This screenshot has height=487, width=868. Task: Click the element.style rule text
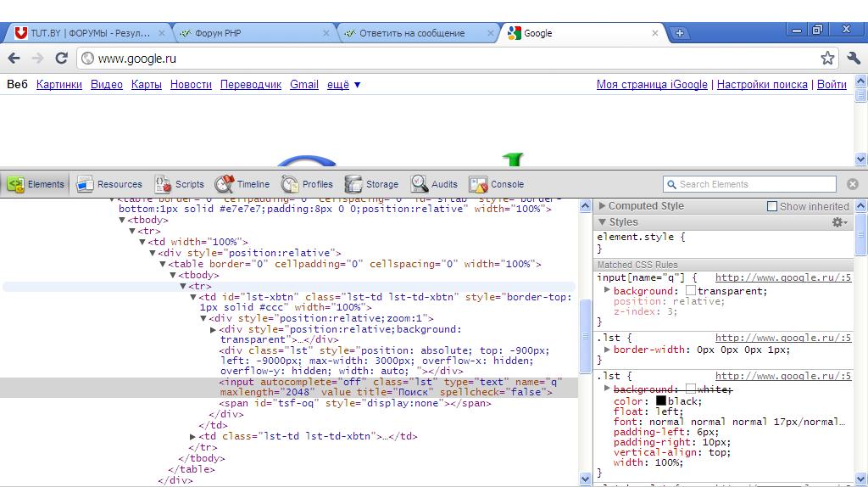(x=641, y=237)
